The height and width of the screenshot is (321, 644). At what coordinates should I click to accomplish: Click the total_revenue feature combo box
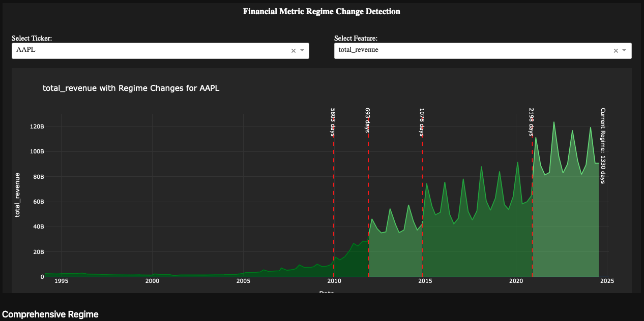click(x=471, y=50)
